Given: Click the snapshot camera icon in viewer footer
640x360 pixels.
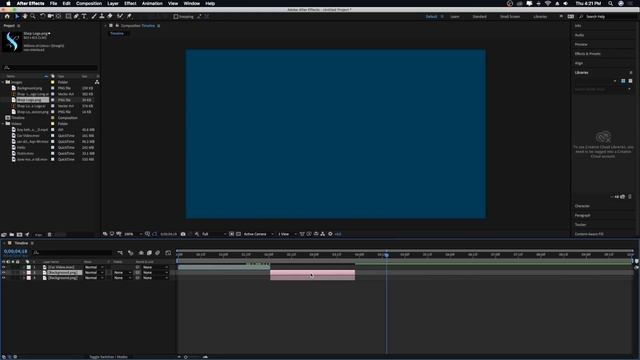Looking at the screenshot, I should click(183, 234).
